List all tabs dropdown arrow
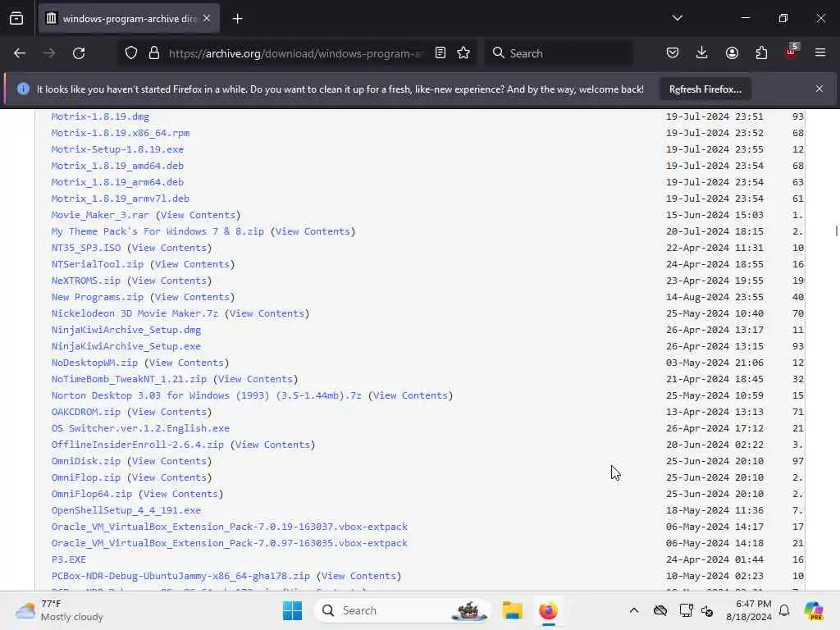840x630 pixels. pos(677,18)
